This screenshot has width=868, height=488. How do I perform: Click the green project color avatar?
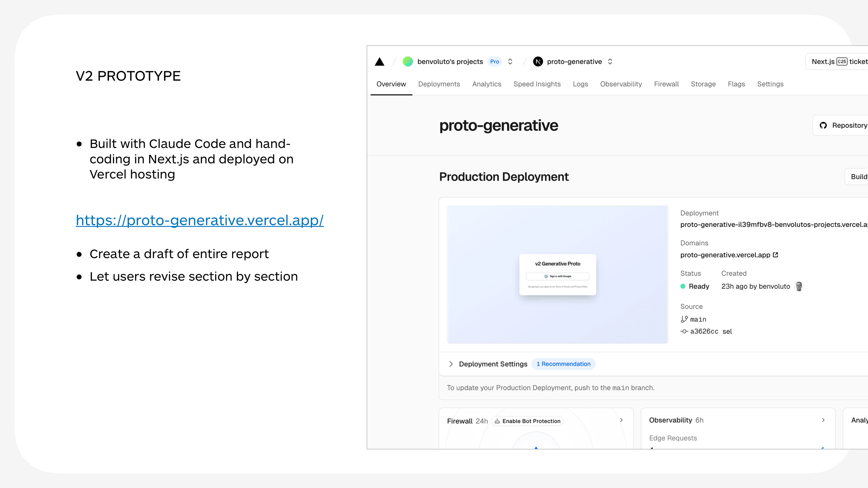click(408, 62)
